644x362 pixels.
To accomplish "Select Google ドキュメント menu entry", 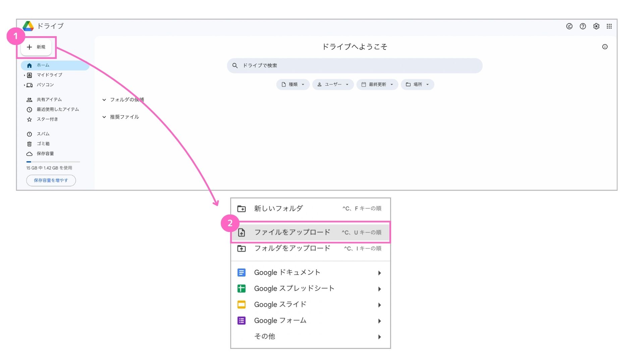I will click(x=311, y=273).
